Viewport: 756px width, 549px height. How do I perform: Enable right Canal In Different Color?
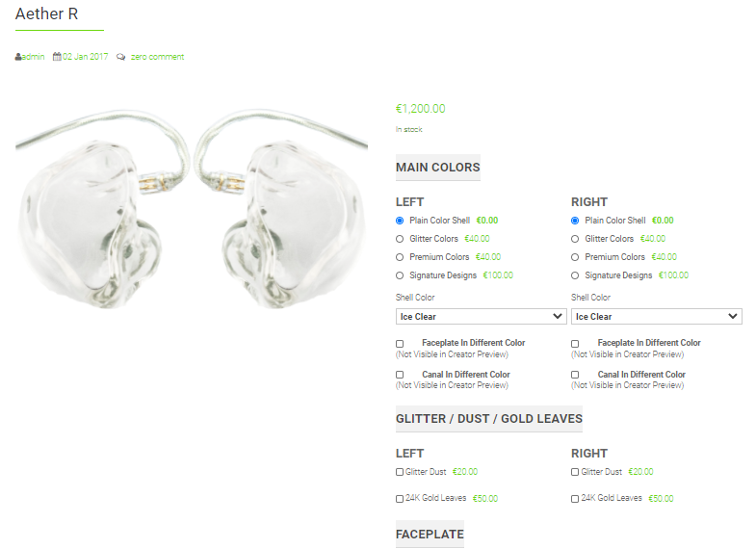pos(575,375)
